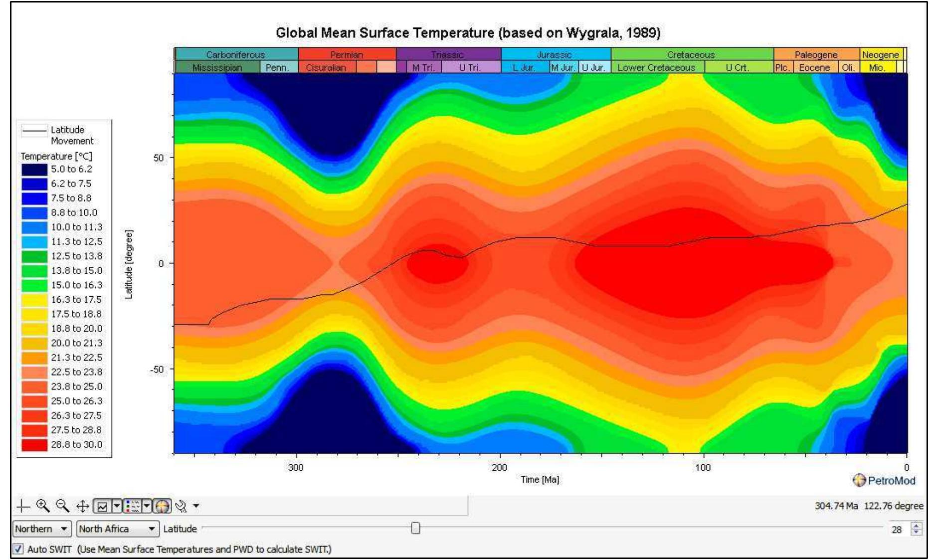Open the North Africa region dropdown
The image size is (932, 560).
(x=152, y=528)
